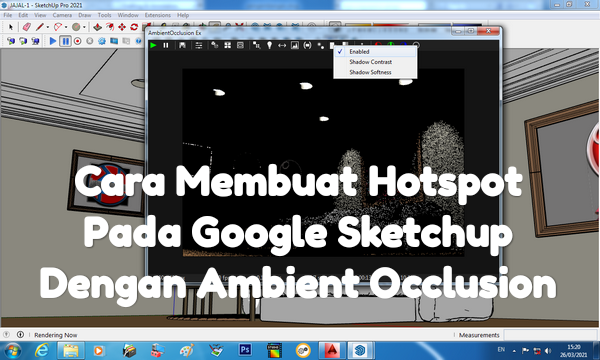Click the blue Play button in SketchUp toolbar
600x360 pixels.
tap(53, 41)
